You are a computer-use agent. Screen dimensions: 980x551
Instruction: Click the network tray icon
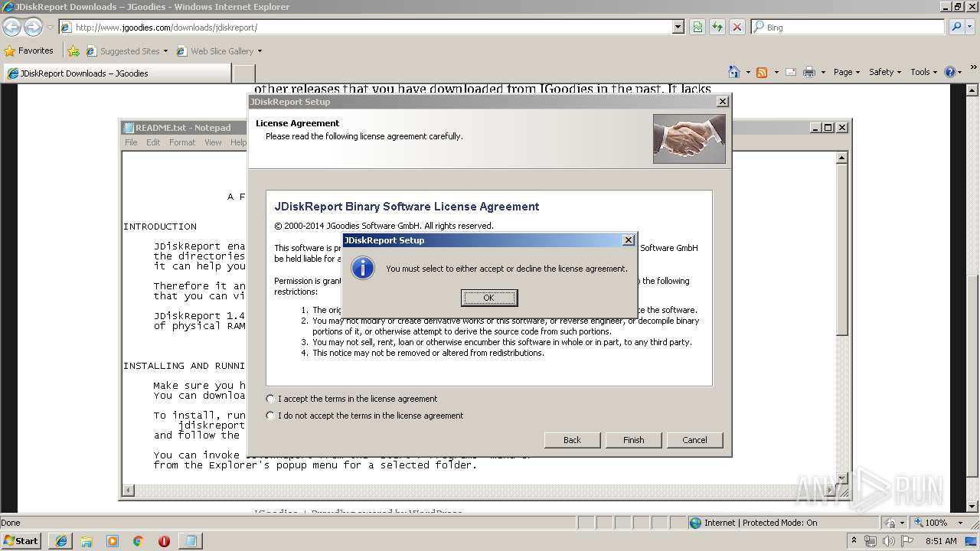tap(871, 541)
